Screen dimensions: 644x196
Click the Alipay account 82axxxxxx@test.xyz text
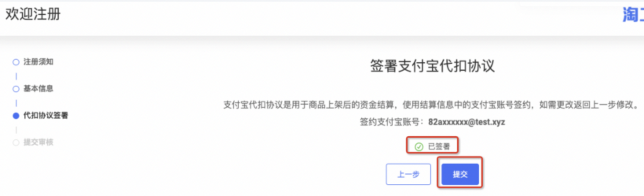click(x=467, y=122)
